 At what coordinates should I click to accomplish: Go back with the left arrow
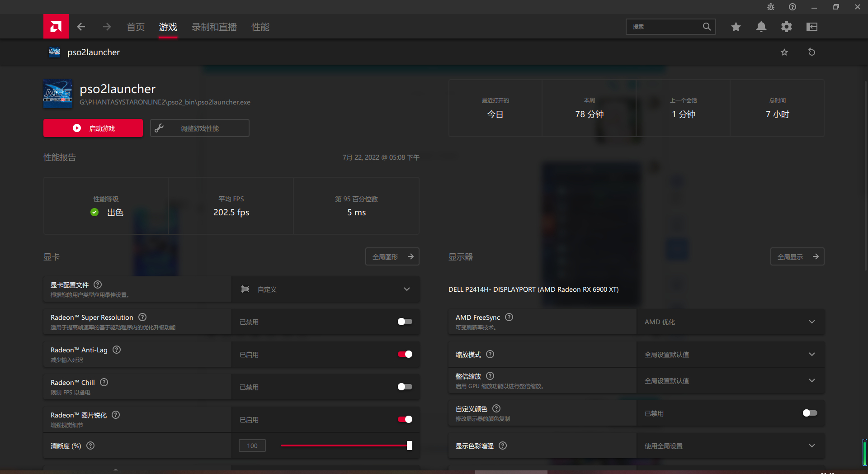click(x=81, y=27)
